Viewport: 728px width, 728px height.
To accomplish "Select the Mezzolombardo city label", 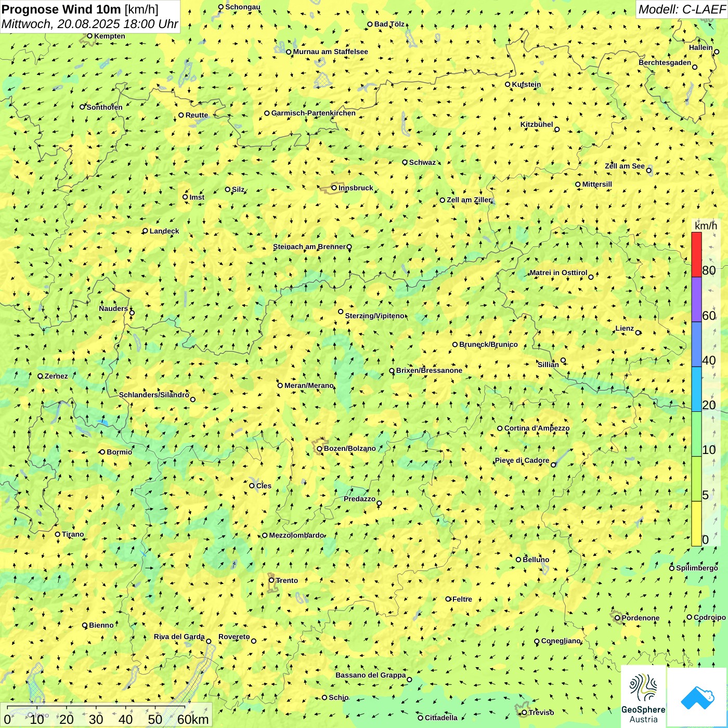I will pos(296,535).
